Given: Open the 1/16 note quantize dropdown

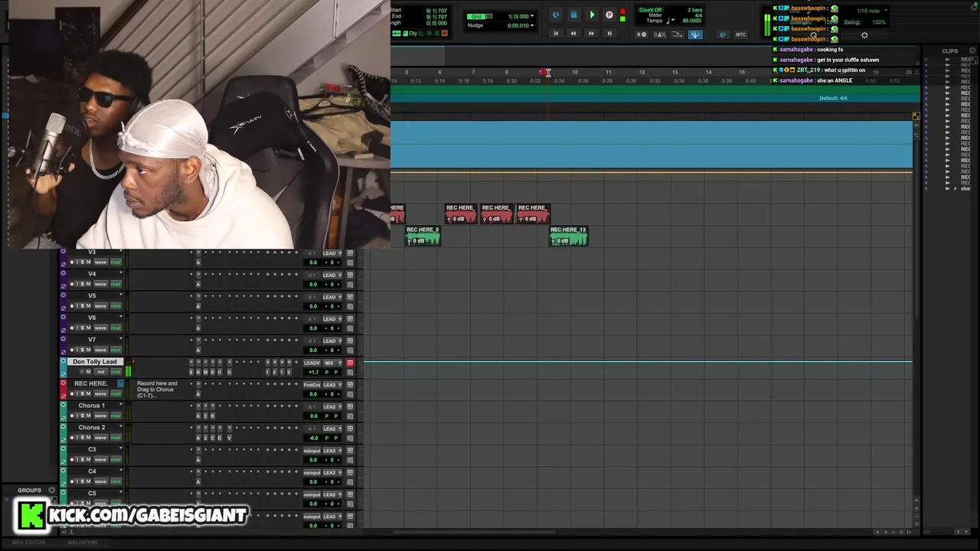Looking at the screenshot, I should tap(885, 11).
